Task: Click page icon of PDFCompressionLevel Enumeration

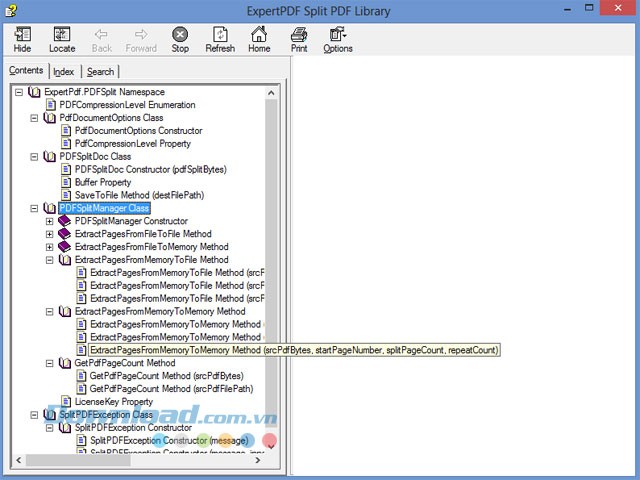Action: tap(51, 105)
